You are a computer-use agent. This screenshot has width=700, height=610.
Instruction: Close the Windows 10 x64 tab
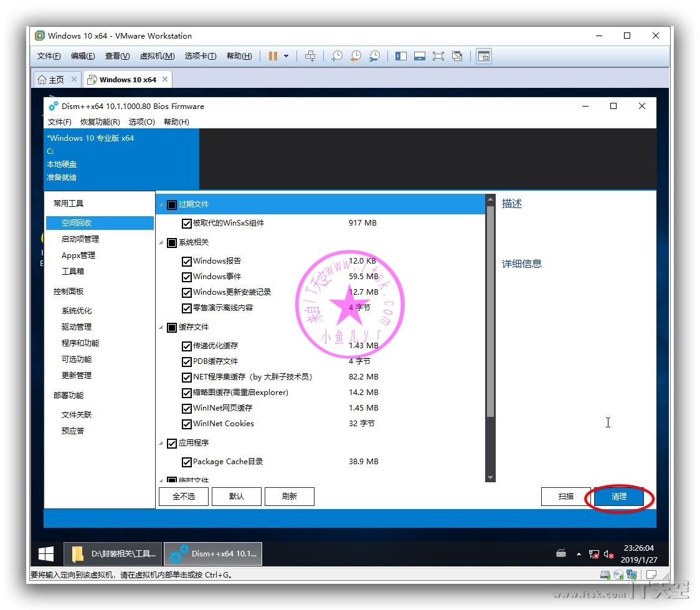pyautogui.click(x=165, y=79)
